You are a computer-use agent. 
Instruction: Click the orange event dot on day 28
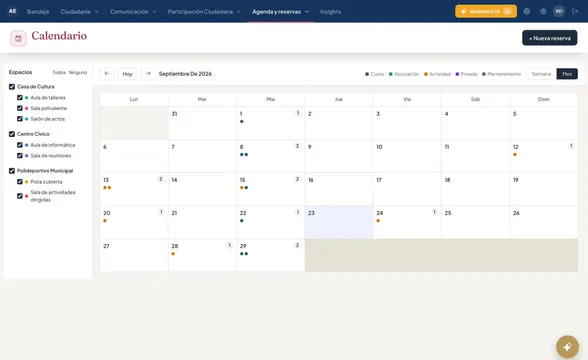(x=173, y=254)
